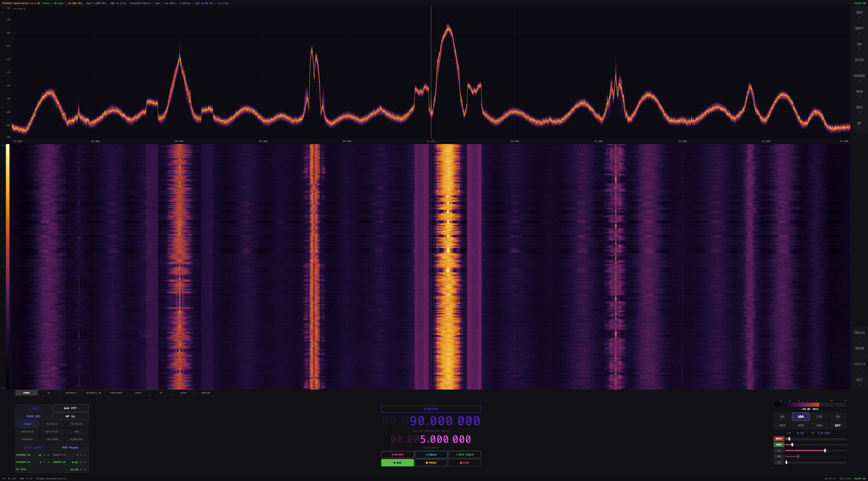Open the REC recording sidebar panel

pyautogui.click(x=859, y=109)
